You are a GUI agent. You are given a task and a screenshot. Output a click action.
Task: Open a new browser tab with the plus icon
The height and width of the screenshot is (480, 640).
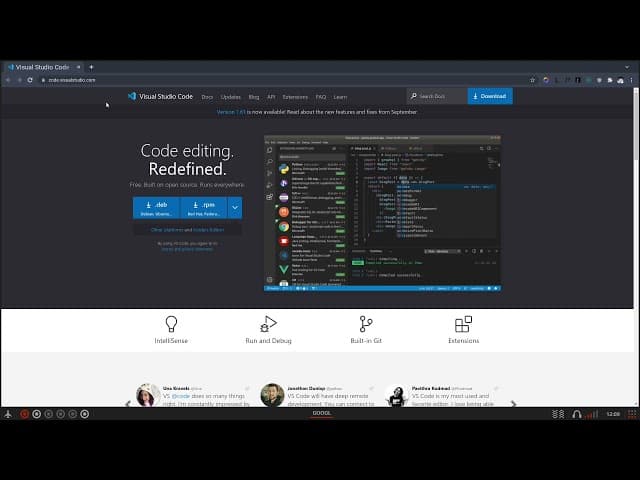tap(91, 67)
